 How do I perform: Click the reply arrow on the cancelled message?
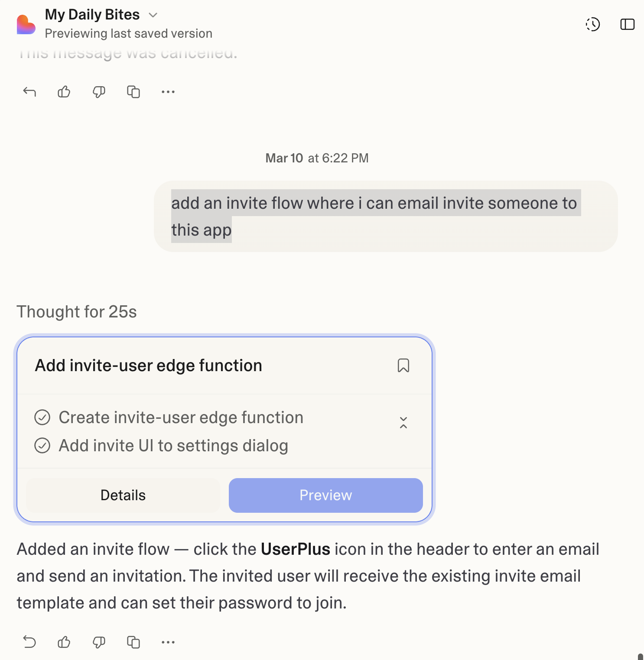pos(29,91)
